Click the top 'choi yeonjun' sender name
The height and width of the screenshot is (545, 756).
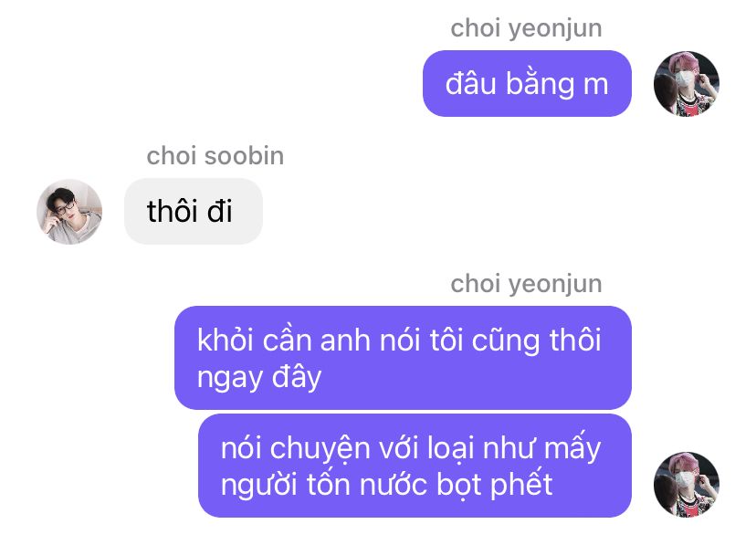526,28
